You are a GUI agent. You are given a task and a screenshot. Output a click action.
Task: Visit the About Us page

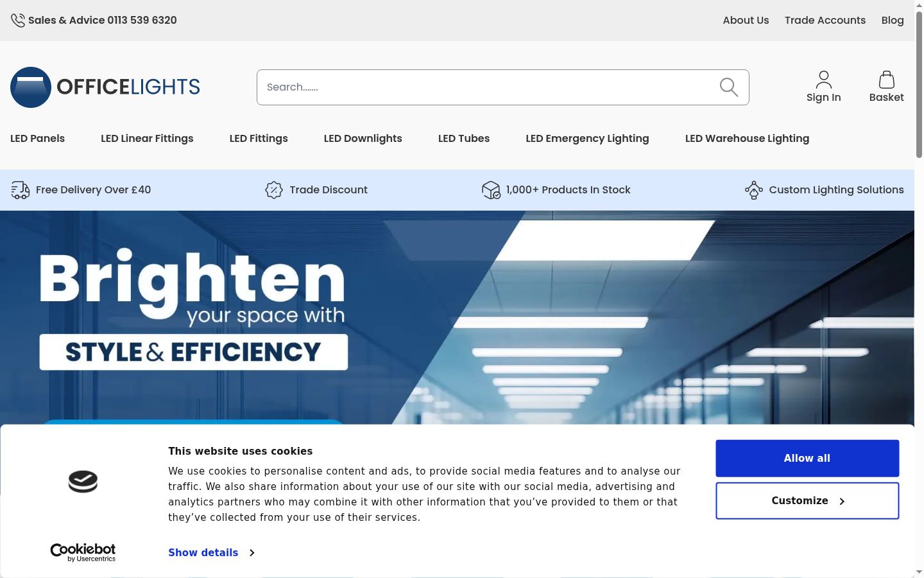click(746, 21)
